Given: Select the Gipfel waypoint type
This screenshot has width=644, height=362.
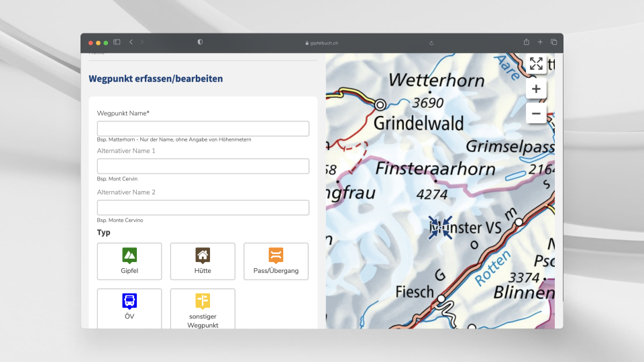Looking at the screenshot, I should [x=129, y=261].
